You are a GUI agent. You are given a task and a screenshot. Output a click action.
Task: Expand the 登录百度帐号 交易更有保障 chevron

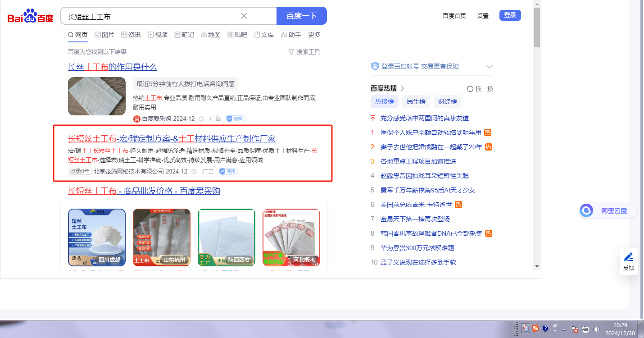click(490, 67)
